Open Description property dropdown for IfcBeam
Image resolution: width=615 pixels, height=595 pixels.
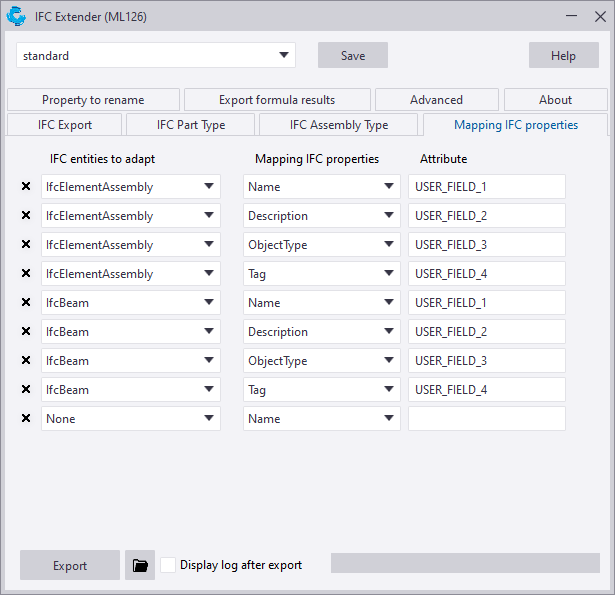pyautogui.click(x=322, y=331)
